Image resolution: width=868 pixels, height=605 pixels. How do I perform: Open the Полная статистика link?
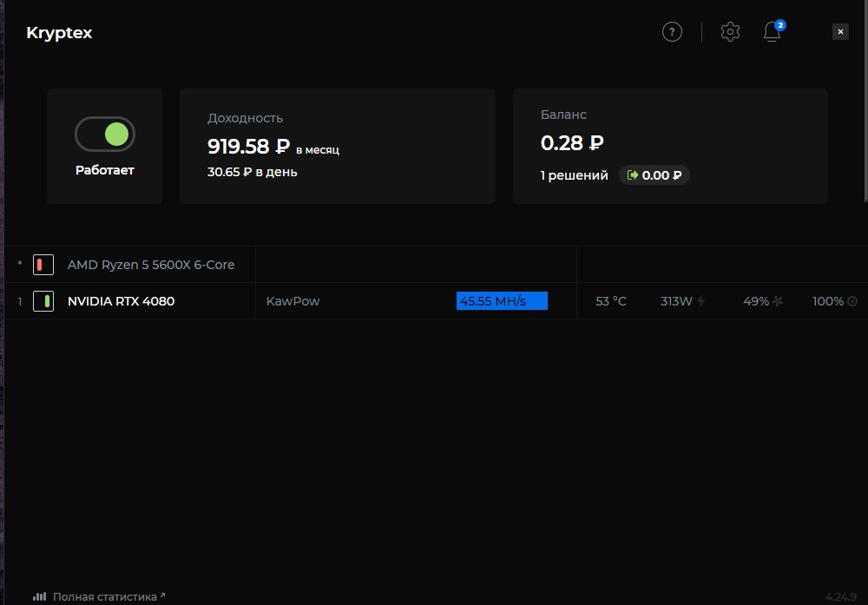click(x=105, y=597)
